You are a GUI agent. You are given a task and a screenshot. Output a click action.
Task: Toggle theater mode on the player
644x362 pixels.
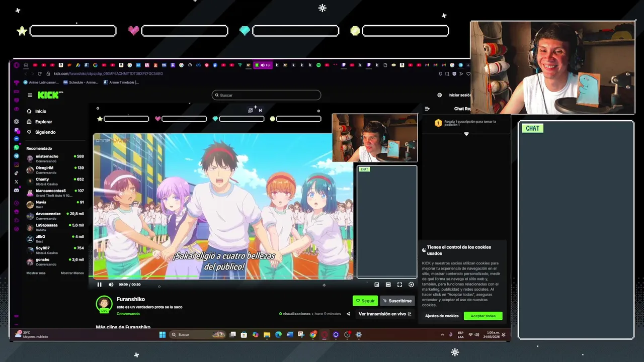point(388,285)
